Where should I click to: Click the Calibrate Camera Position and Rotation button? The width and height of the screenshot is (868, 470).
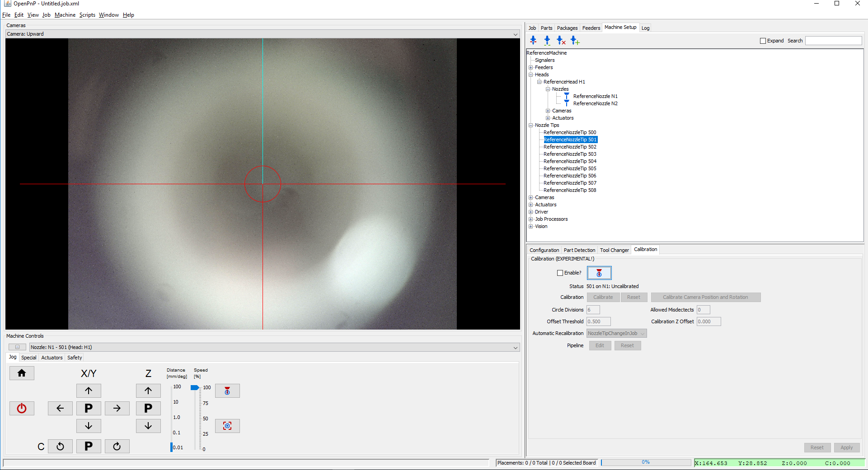coord(706,297)
